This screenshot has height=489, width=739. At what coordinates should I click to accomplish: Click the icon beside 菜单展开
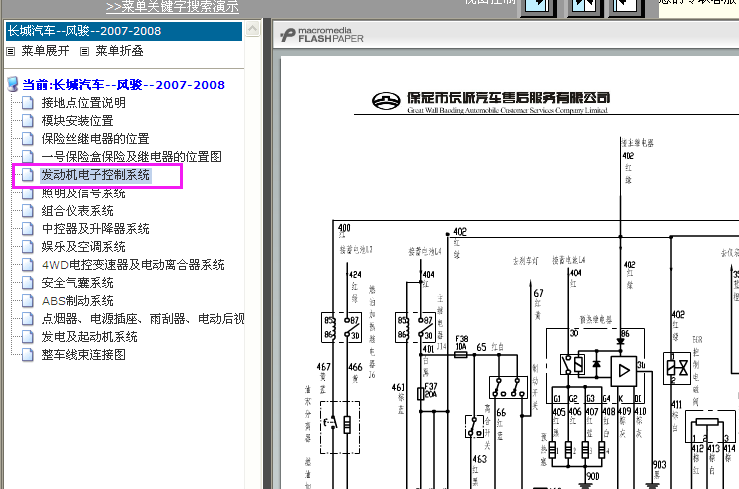pyautogui.click(x=10, y=52)
